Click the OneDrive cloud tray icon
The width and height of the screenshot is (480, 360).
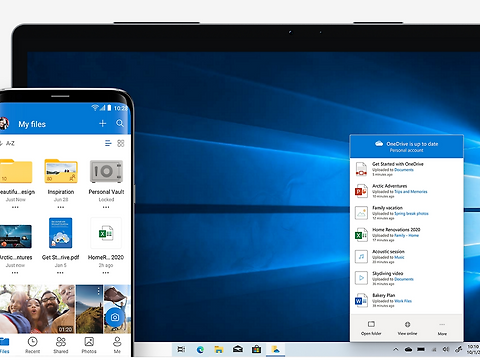408,349
